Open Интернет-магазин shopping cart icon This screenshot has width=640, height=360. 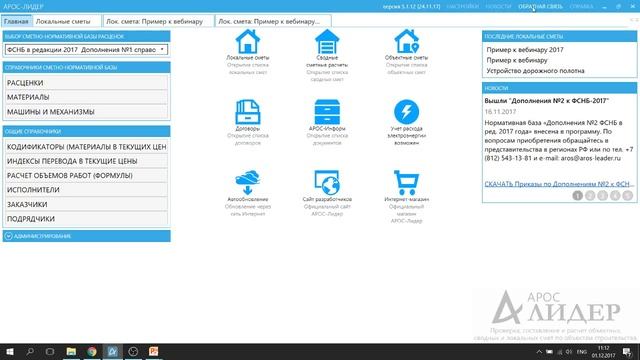406,182
